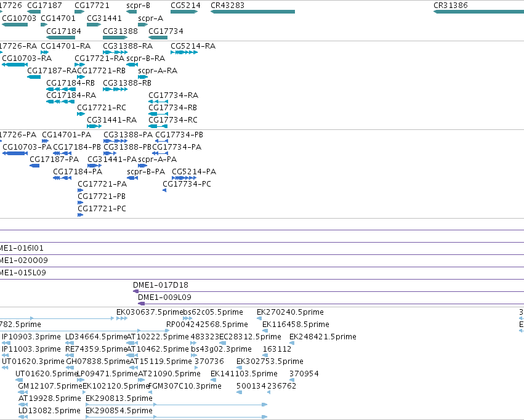Click the scpr-A gene label
This screenshot has width=524, height=420.
[x=150, y=18]
